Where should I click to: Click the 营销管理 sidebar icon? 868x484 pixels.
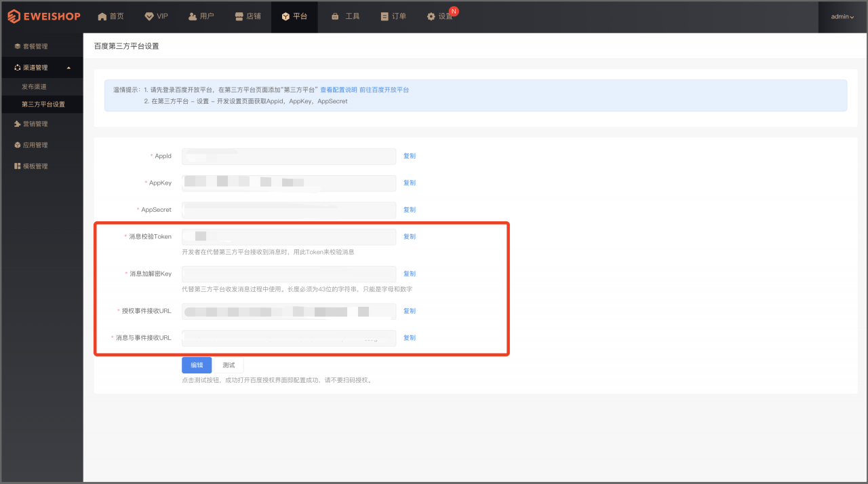[x=18, y=124]
